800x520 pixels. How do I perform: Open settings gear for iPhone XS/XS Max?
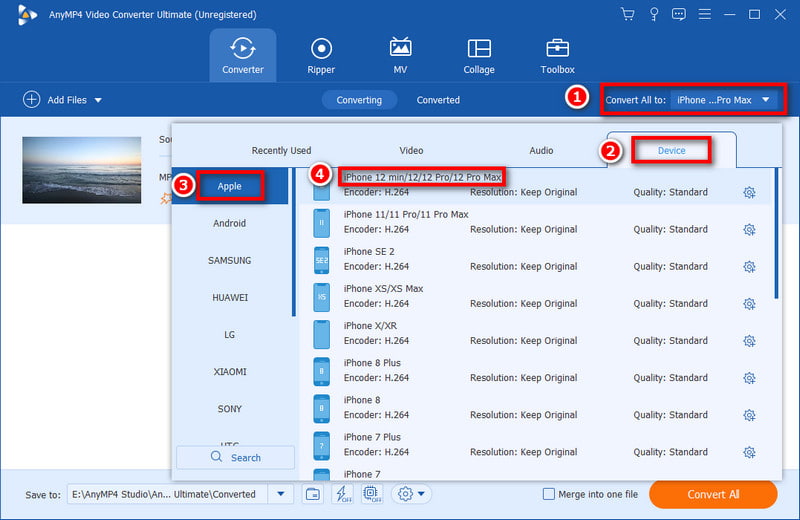tap(749, 304)
